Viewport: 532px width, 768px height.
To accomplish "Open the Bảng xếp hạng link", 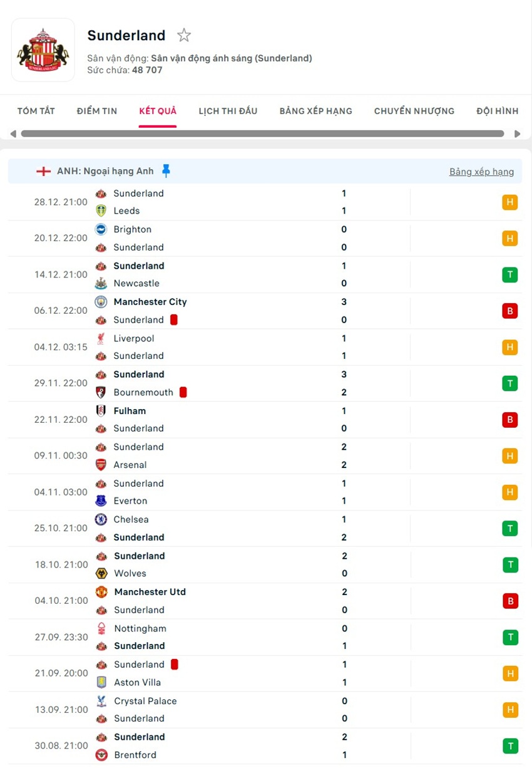I will coord(482,171).
